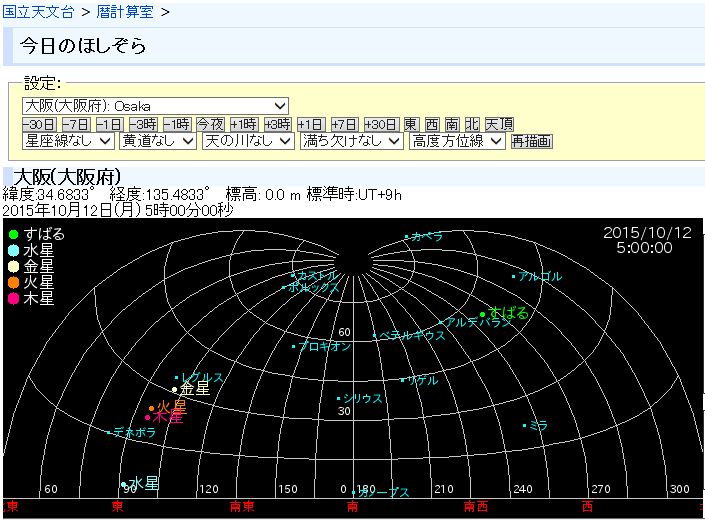Image resolution: width=705 pixels, height=523 pixels.
Task: Click the 水星 Mercury marker near horizon
Action: [124, 484]
